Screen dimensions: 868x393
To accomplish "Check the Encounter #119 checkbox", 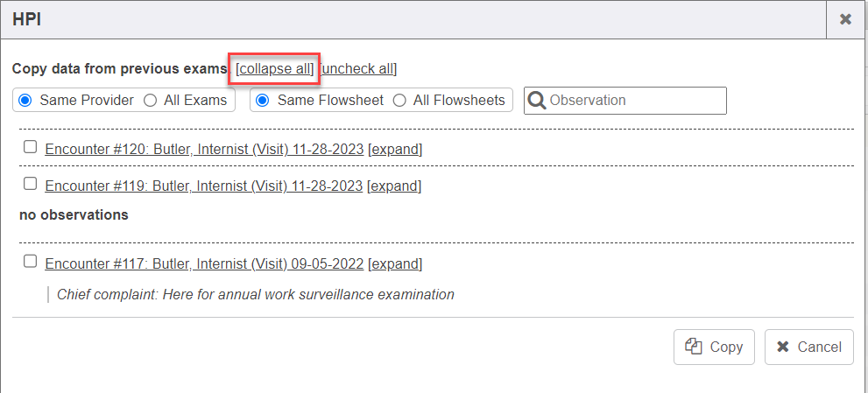I will [31, 184].
